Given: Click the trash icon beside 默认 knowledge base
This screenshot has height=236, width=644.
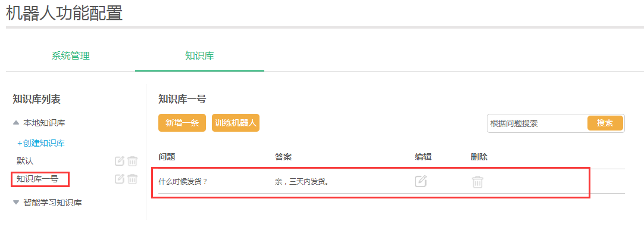Looking at the screenshot, I should pyautogui.click(x=132, y=161).
